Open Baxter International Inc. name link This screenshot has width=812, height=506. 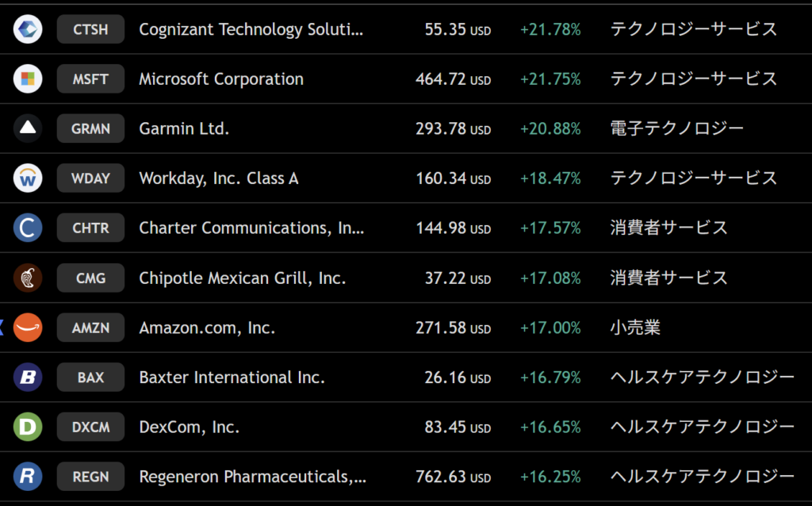[x=232, y=378]
